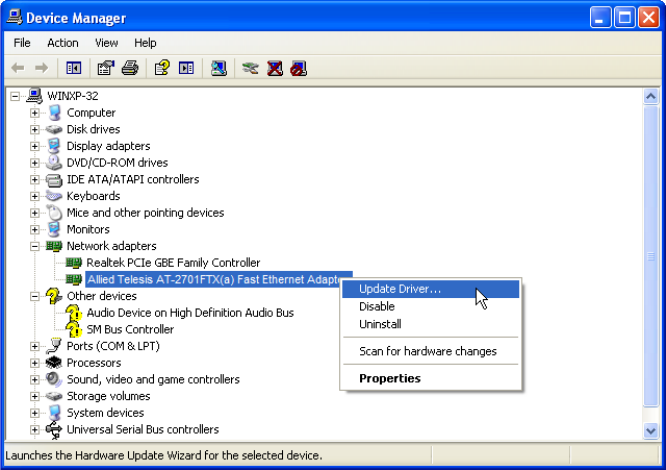Collapse the Network adapters node
This screenshot has height=470, width=666.
tap(35, 246)
